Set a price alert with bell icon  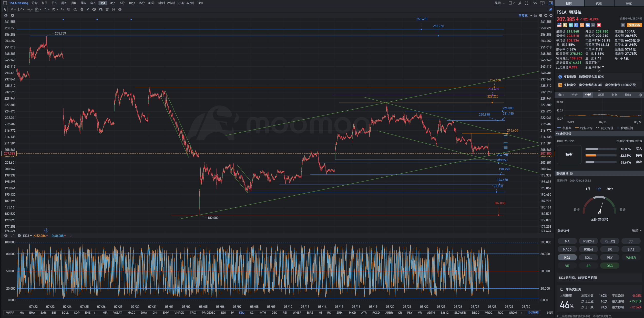click(x=622, y=25)
